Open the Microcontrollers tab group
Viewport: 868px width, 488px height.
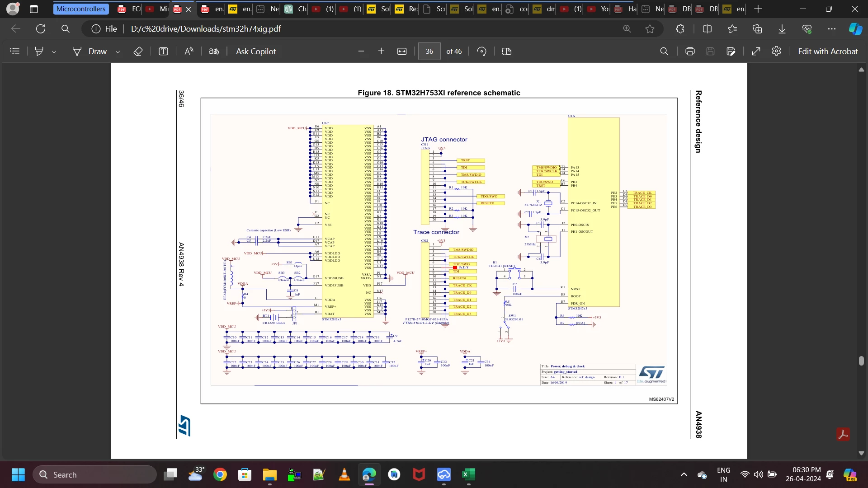point(81,9)
